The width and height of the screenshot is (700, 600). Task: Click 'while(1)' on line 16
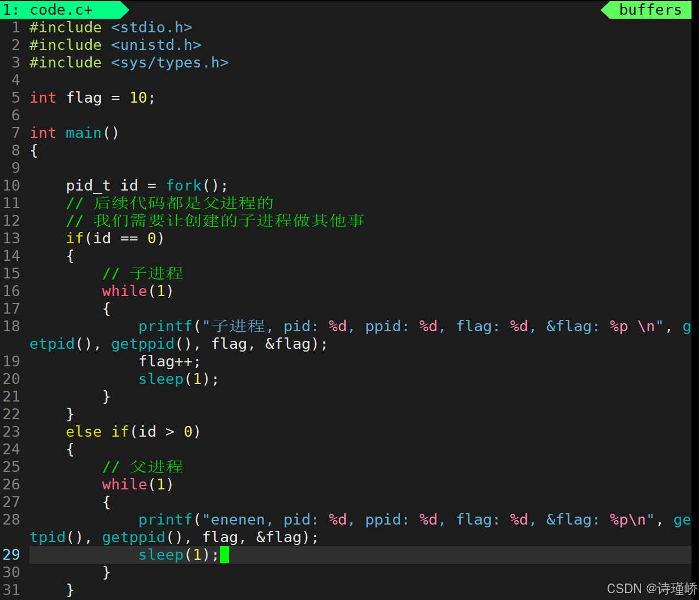(x=138, y=291)
